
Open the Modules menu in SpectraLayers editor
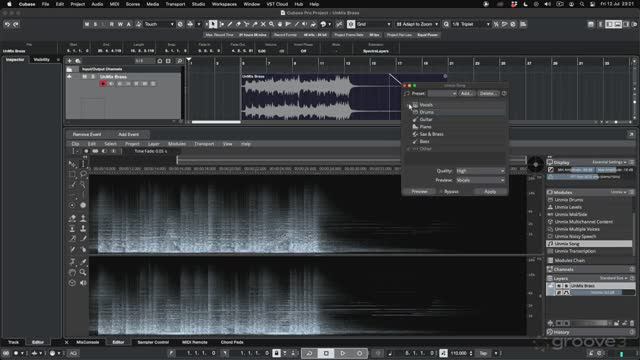[x=177, y=144]
